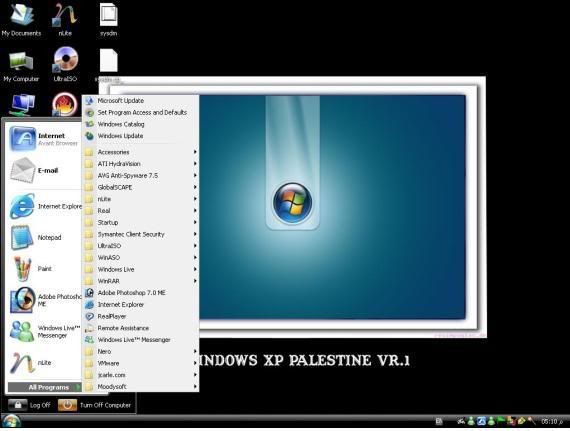
Task: Open Internet Explorer in the pinned Start list
Action: click(x=45, y=206)
